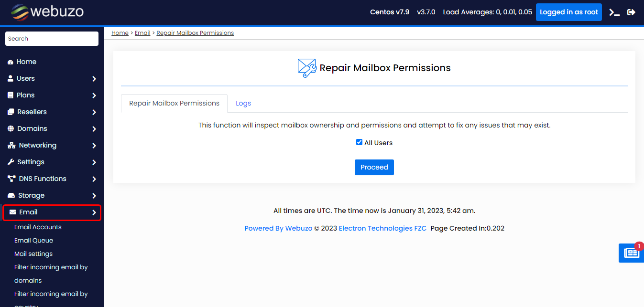Click inside the Search field
This screenshot has width=644, height=307.
(x=51, y=38)
